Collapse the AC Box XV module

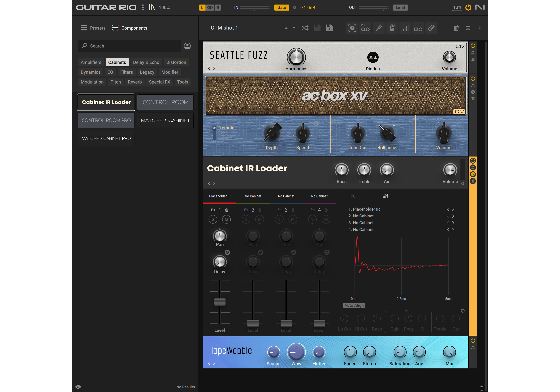473,85
